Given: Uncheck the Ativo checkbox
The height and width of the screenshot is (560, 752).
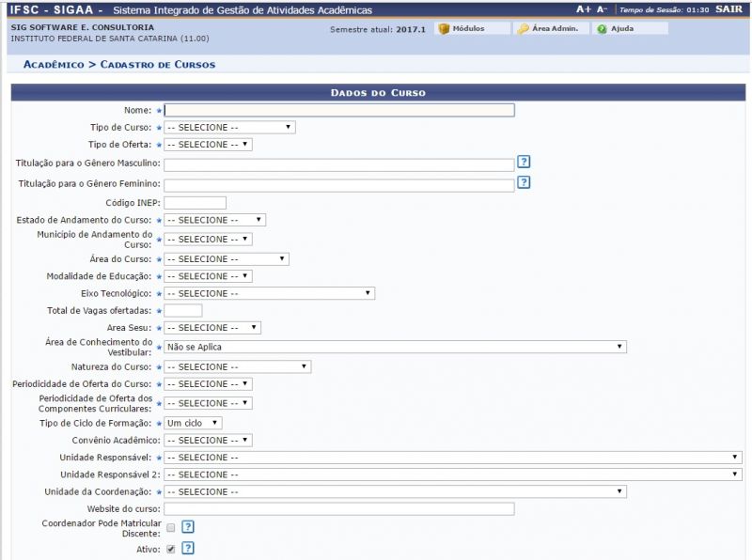Looking at the screenshot, I should [170, 548].
